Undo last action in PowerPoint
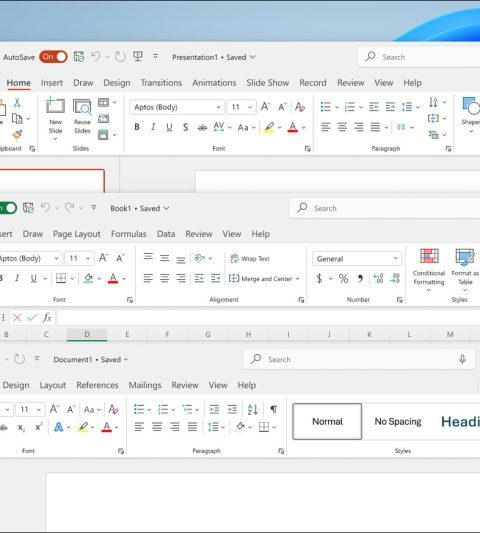This screenshot has width=480, height=533. 96,56
